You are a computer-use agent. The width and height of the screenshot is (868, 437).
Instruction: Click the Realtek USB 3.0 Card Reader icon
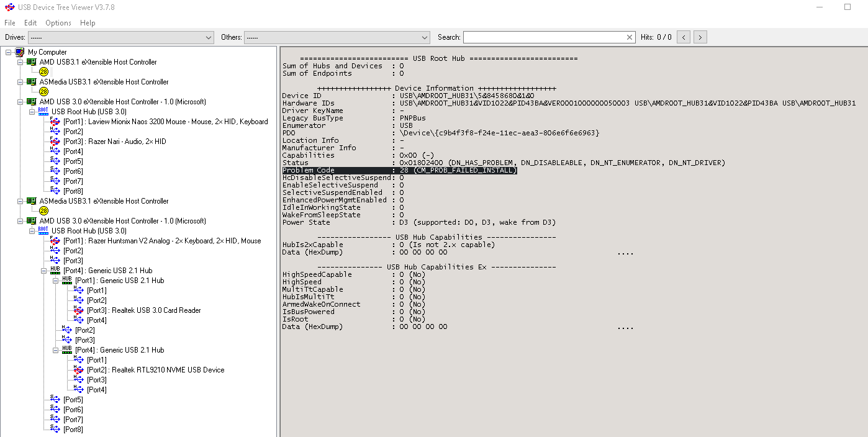tap(79, 310)
